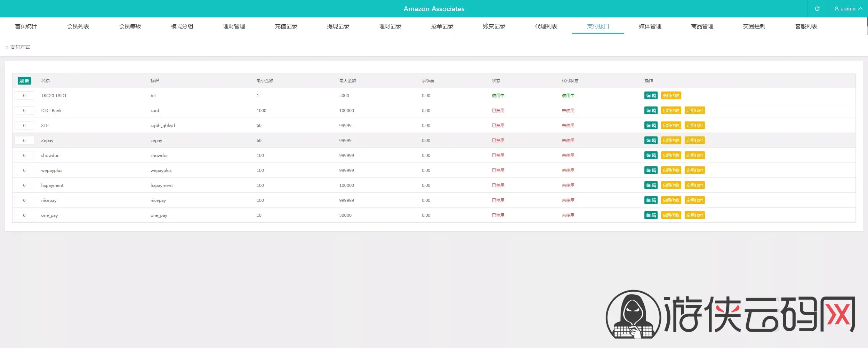Focus the sort field in the one_pay row
This screenshot has width=868, height=348.
(24, 215)
